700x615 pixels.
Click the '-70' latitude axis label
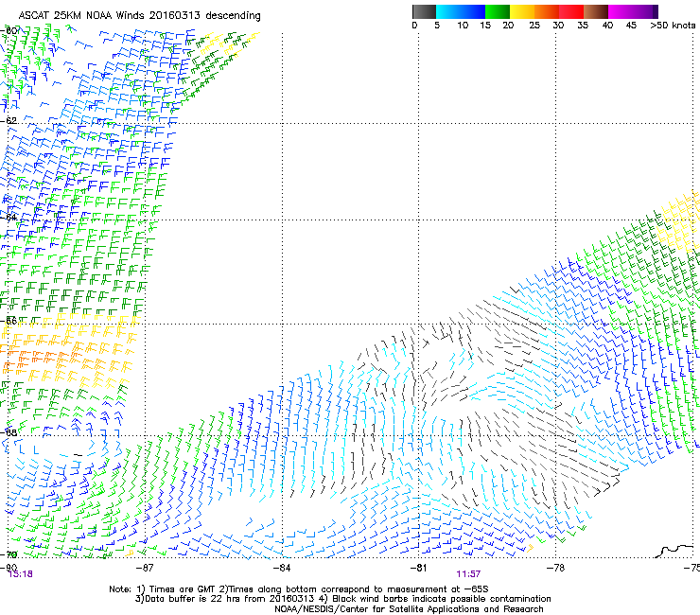(x=9, y=554)
